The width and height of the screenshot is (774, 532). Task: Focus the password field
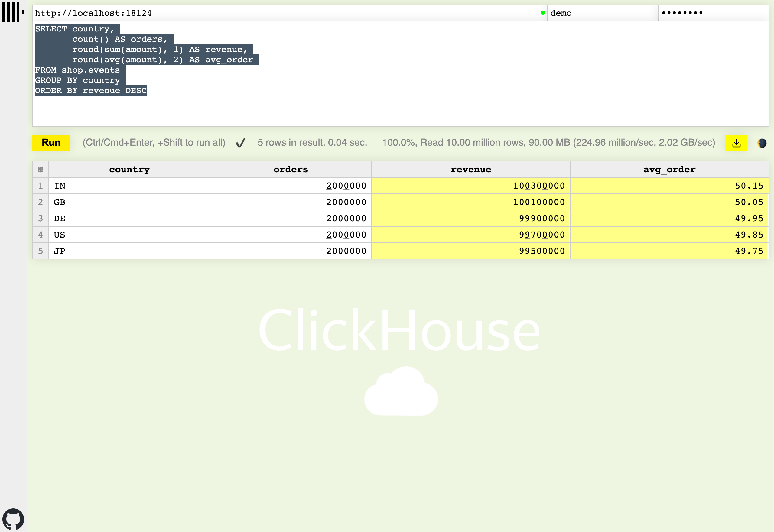713,13
